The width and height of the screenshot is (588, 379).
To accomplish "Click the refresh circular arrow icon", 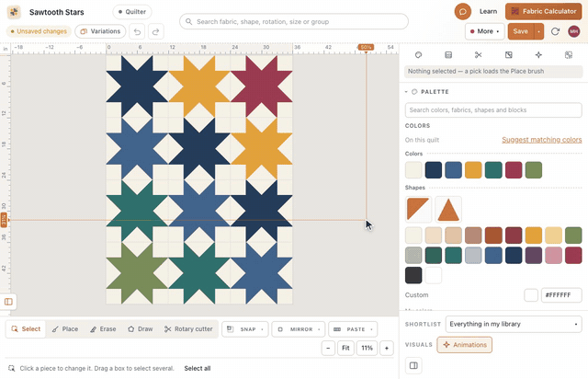I will point(555,31).
